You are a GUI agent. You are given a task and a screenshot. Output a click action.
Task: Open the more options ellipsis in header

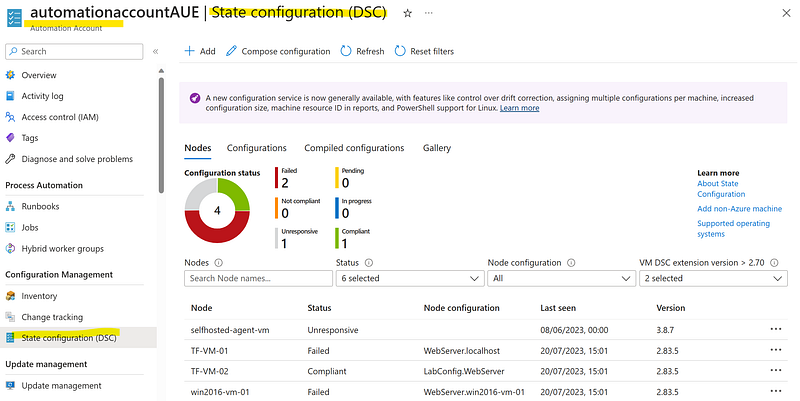click(x=429, y=13)
